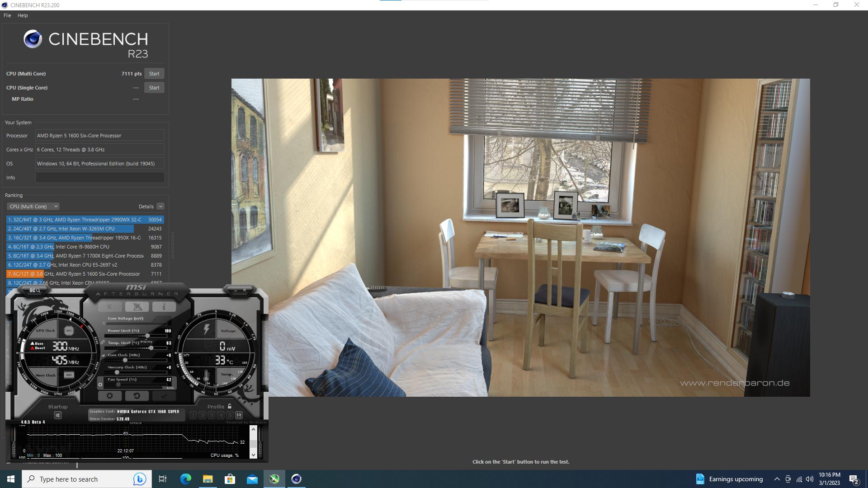Open the File menu

pos(7,15)
